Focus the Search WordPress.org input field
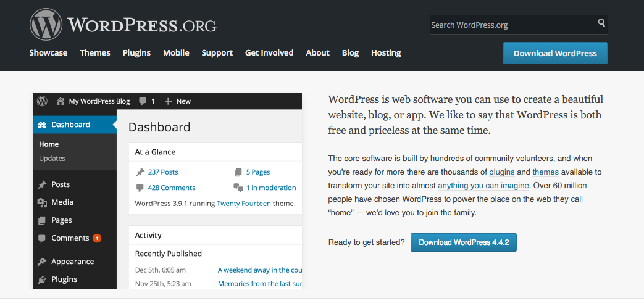644x306 pixels. [x=511, y=25]
